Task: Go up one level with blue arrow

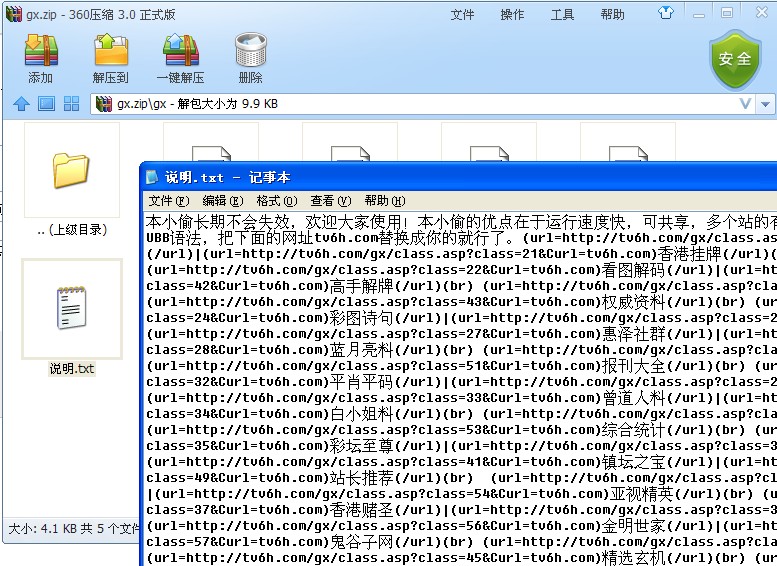Action: tap(21, 104)
